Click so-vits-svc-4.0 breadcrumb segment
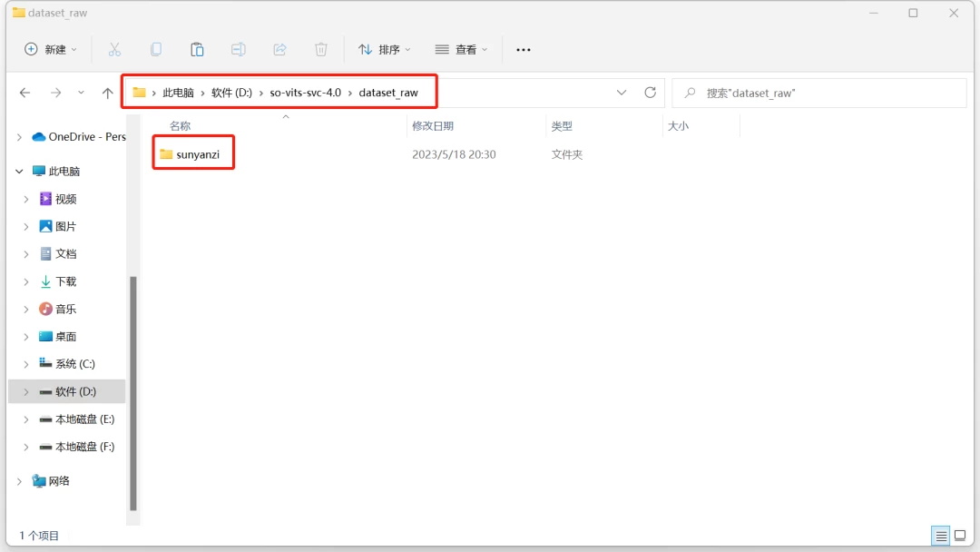 click(306, 93)
